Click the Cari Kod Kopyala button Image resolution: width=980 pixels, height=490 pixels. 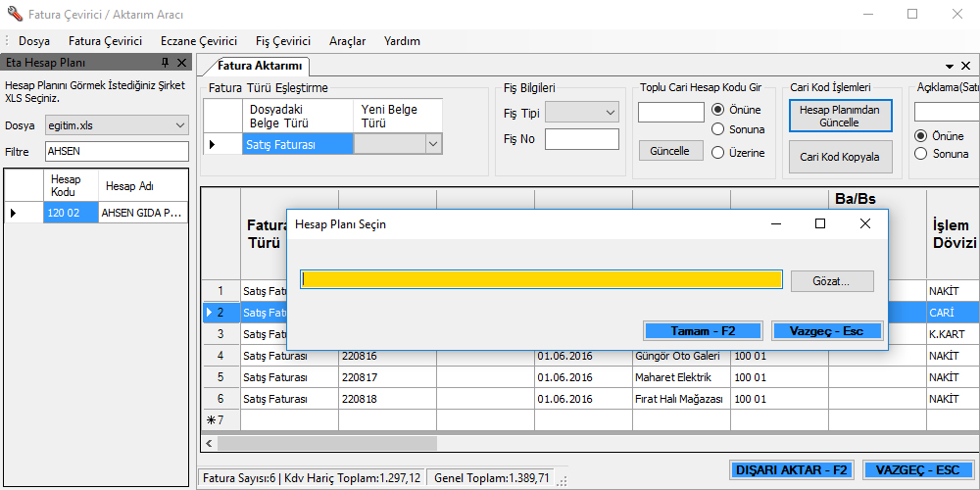[x=840, y=157]
